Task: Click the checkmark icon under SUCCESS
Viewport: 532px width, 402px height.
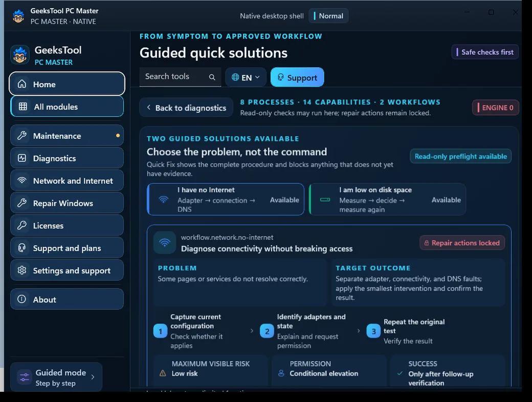Action: (400, 373)
